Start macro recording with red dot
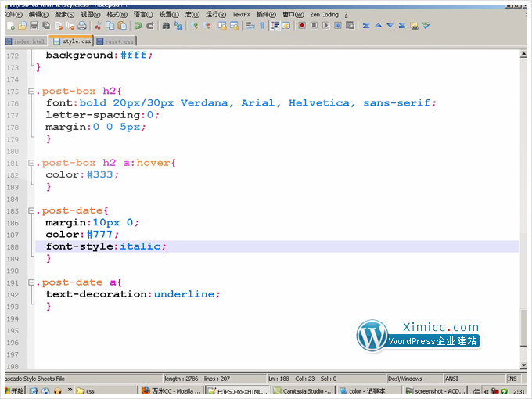Image resolution: width=532 pixels, height=399 pixels. [x=302, y=26]
